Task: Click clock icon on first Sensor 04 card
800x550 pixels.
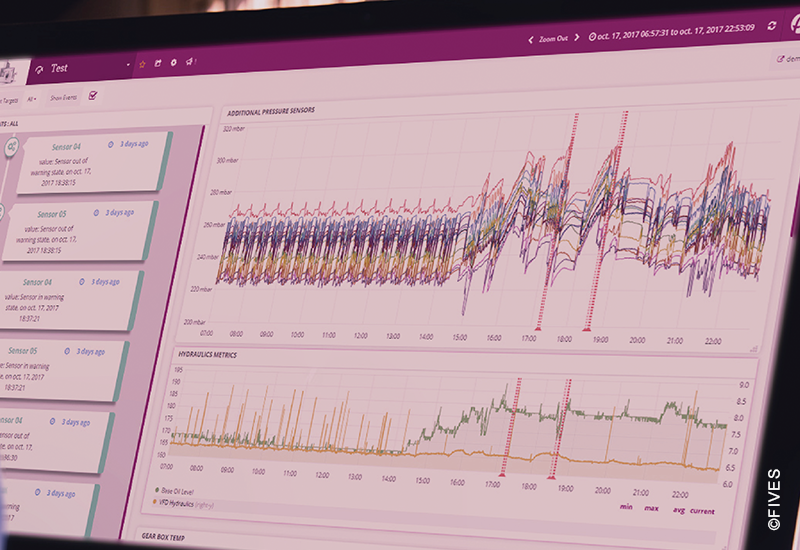Action: pyautogui.click(x=111, y=145)
